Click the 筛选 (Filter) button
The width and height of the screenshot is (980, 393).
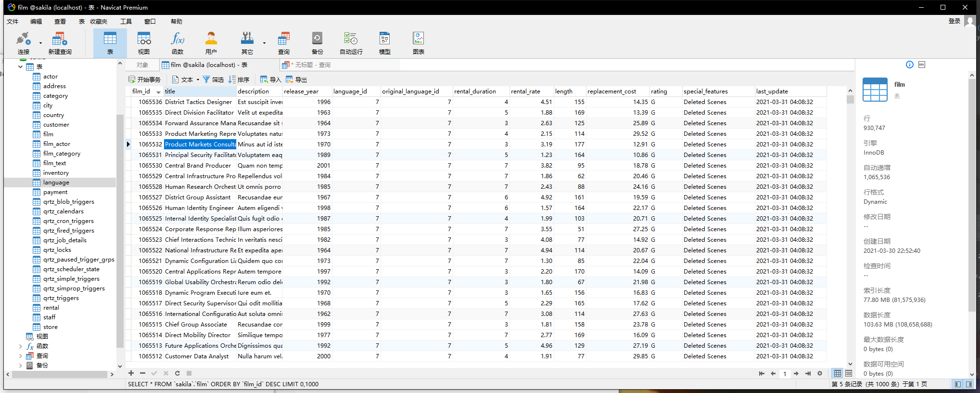(x=213, y=80)
